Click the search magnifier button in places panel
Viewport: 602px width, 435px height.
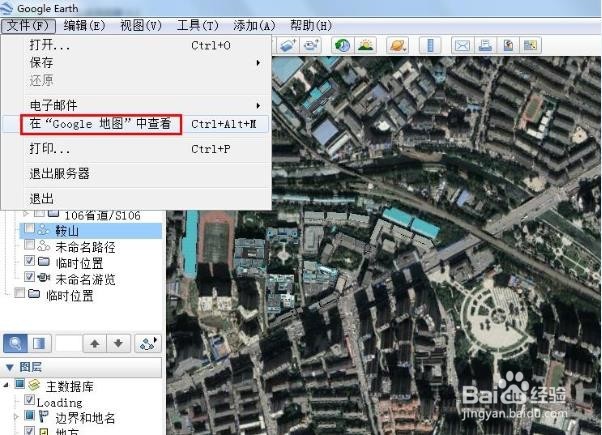click(15, 343)
